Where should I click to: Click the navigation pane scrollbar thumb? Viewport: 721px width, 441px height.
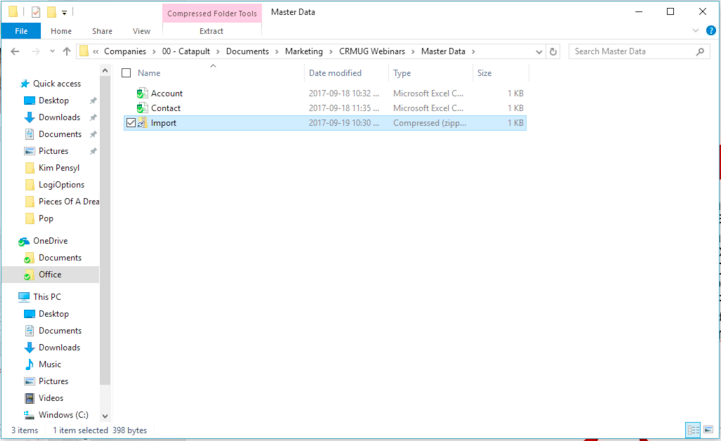click(105, 230)
